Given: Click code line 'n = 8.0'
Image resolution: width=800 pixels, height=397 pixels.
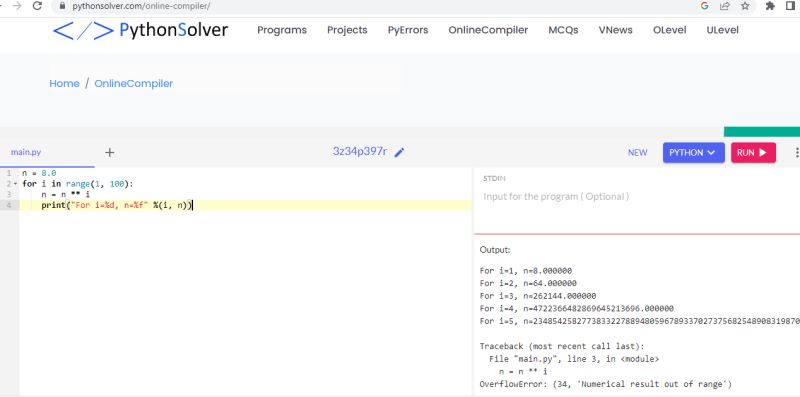Looking at the screenshot, I should tap(39, 173).
